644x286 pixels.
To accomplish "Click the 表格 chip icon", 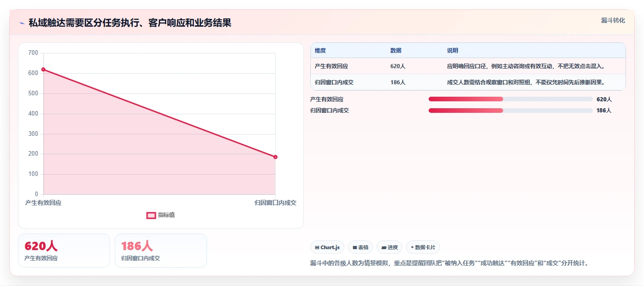I will tap(355, 247).
